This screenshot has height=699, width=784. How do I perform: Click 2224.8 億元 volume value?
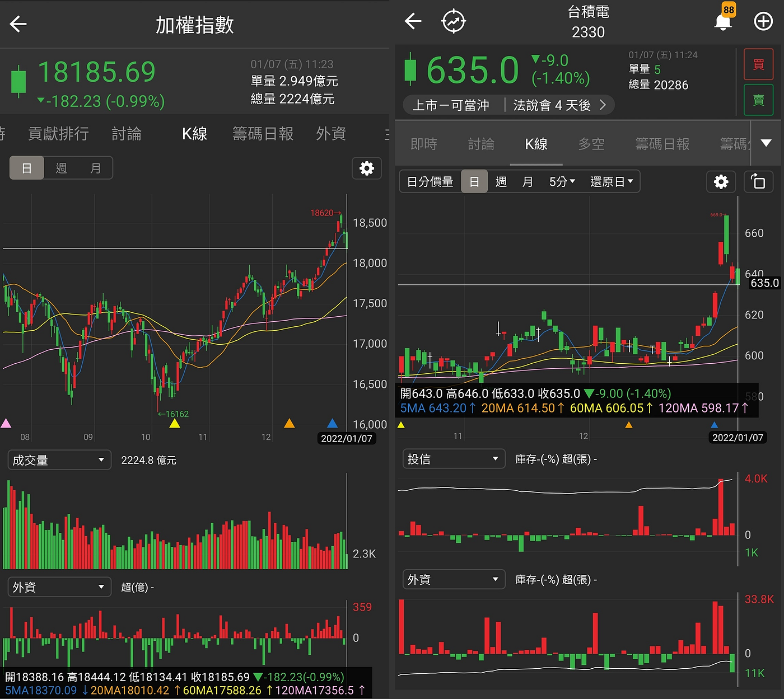148,460
